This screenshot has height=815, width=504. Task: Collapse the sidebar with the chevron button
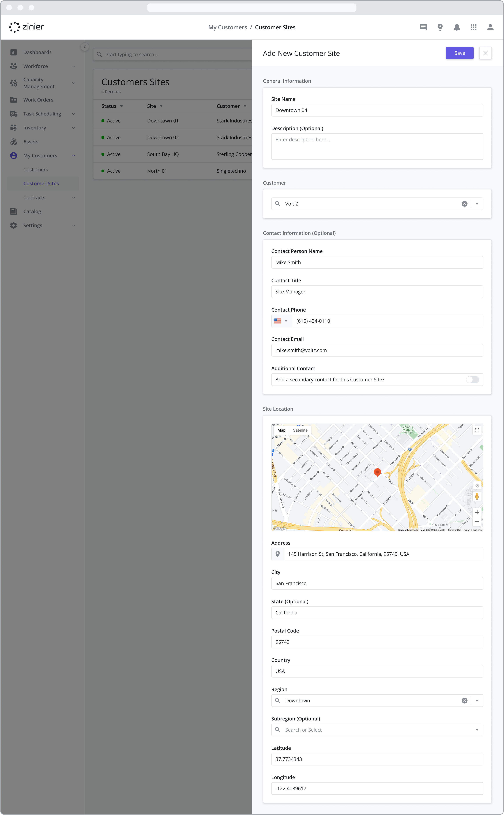85,47
